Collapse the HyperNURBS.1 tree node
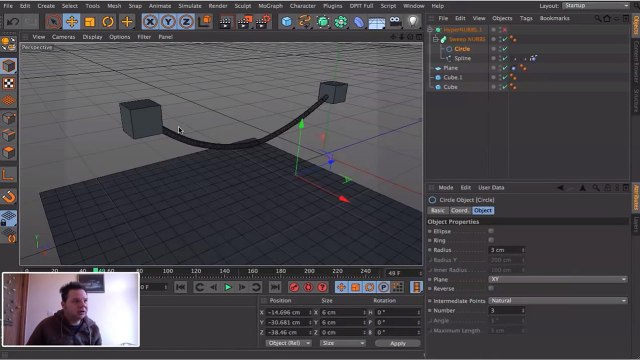Screen dimensions: 640x360 point(430,30)
